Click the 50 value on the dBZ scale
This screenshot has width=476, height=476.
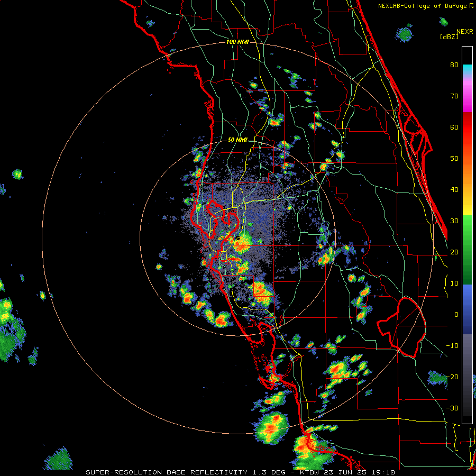coord(454,159)
